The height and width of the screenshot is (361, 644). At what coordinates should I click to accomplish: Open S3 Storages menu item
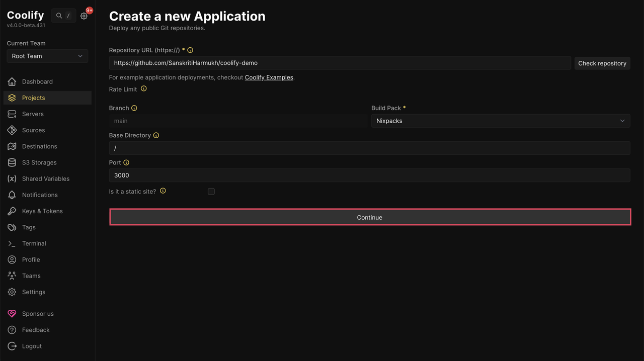tap(47, 162)
